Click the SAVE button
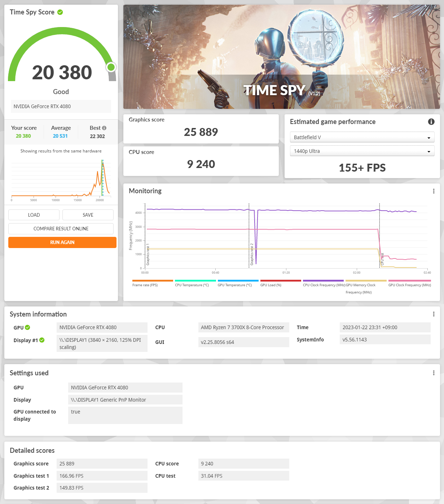The height and width of the screenshot is (504, 444). (x=88, y=215)
